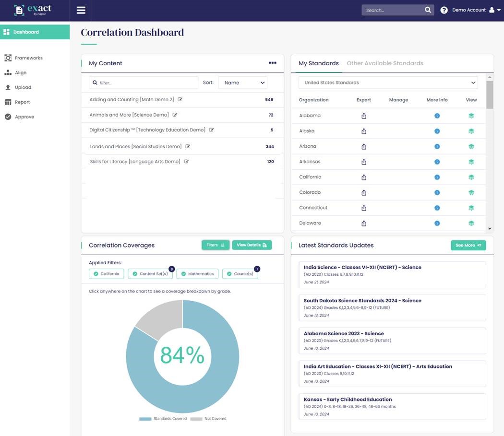Edit Animals and More content set

tap(175, 115)
